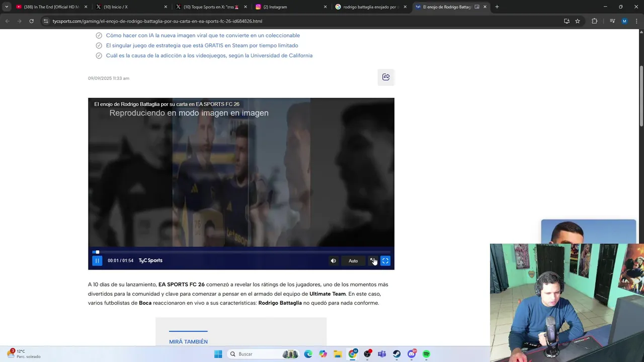This screenshot has height=362, width=644.
Task: Open the Chrome profile avatar M
Action: pos(624,21)
